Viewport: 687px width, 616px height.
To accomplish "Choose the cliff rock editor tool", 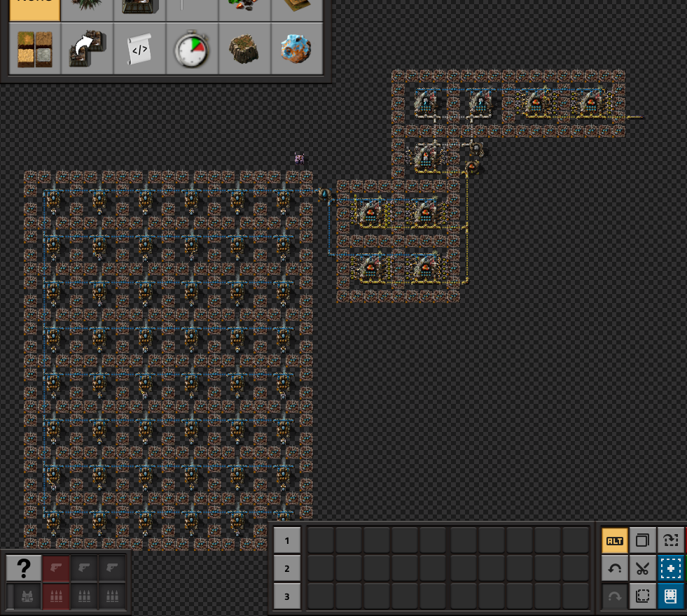I will tap(244, 48).
